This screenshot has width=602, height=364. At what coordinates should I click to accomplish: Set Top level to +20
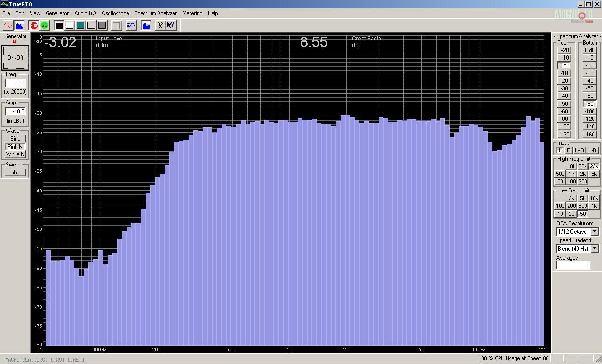coord(564,50)
